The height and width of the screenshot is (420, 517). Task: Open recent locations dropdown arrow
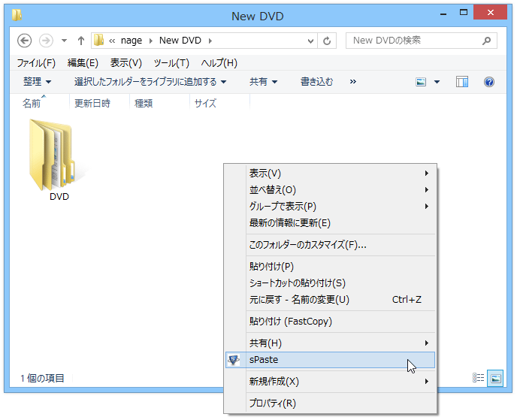pyautogui.click(x=64, y=41)
